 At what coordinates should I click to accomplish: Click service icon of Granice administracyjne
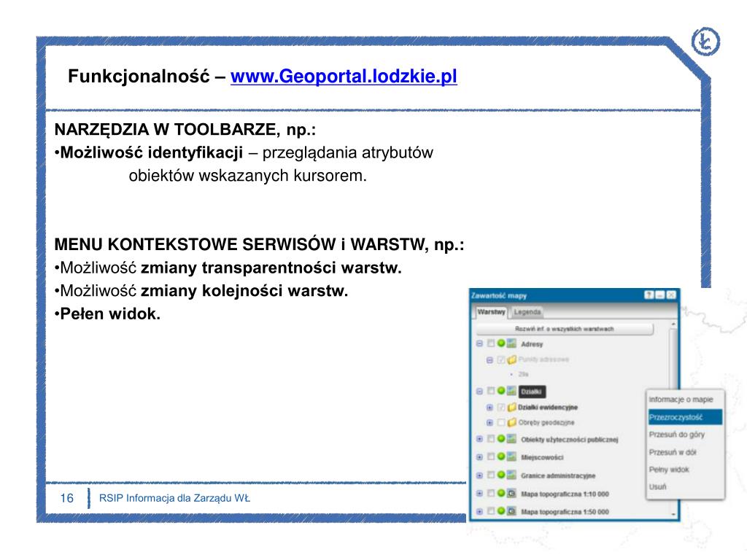click(x=511, y=475)
